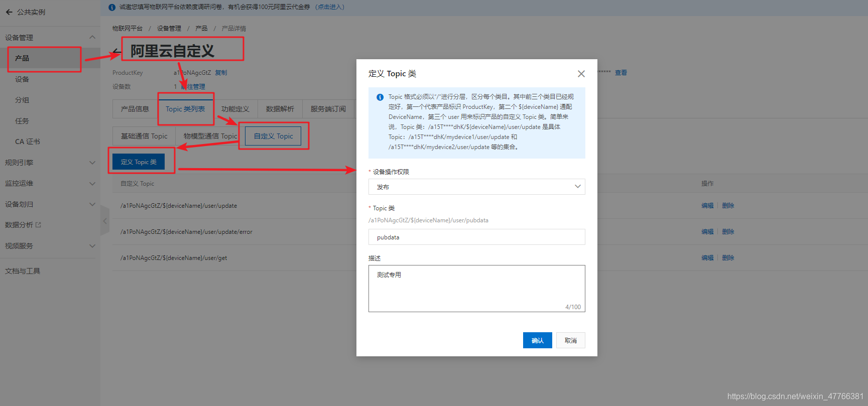Collapse the 设备管理 section

(x=92, y=37)
